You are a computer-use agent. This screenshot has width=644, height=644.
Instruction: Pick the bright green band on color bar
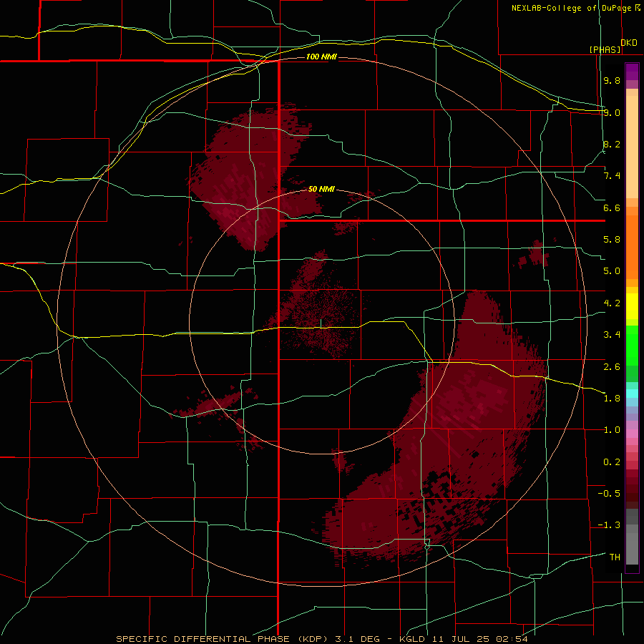point(632,346)
